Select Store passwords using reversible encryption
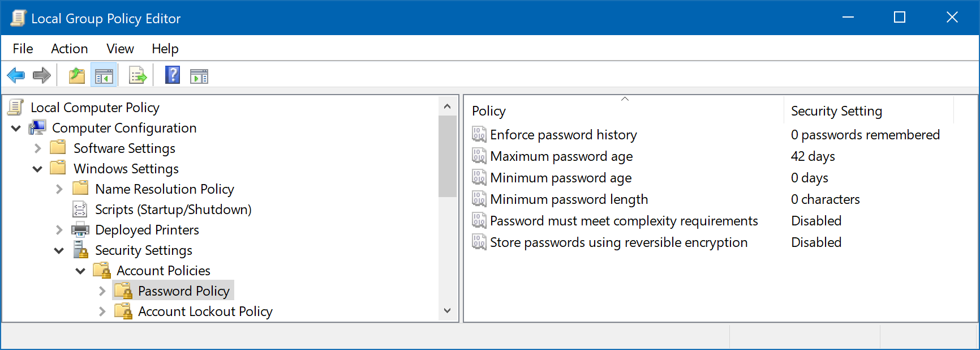The height and width of the screenshot is (350, 980). tap(619, 242)
